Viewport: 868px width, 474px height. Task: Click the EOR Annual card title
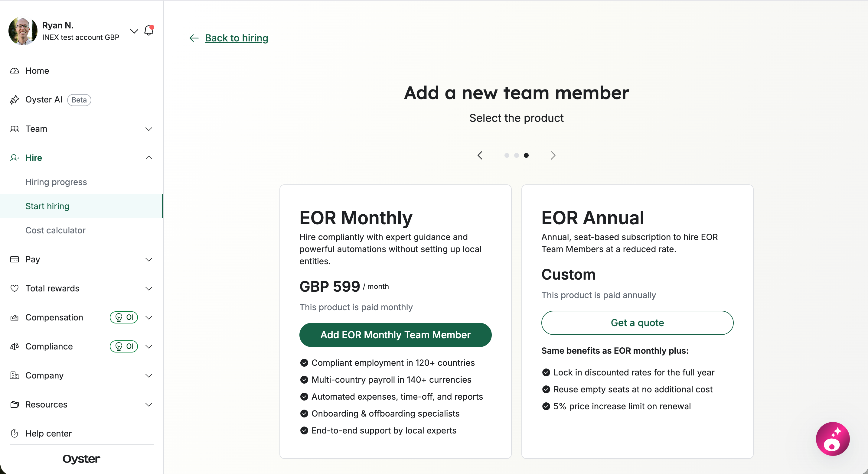pos(593,218)
